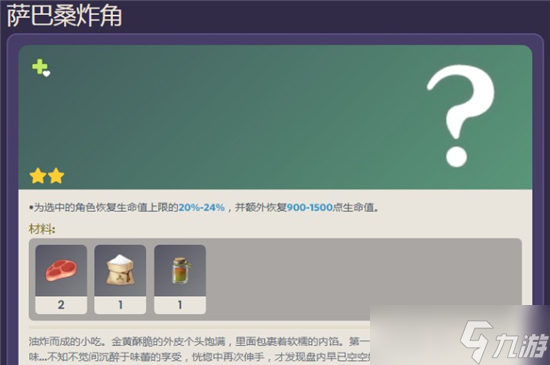Click quantity 1 under the flour icon

pyautogui.click(x=120, y=305)
